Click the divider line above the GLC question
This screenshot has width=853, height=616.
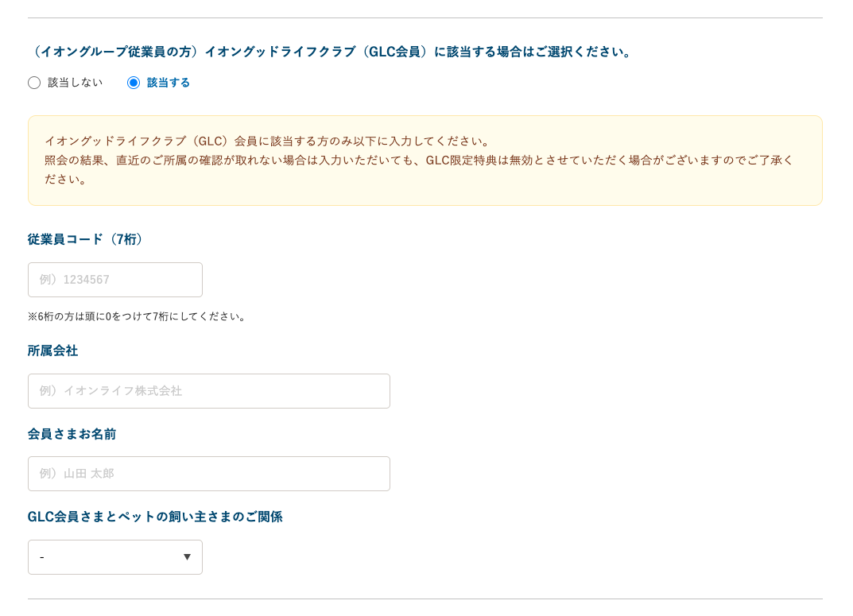[x=425, y=18]
